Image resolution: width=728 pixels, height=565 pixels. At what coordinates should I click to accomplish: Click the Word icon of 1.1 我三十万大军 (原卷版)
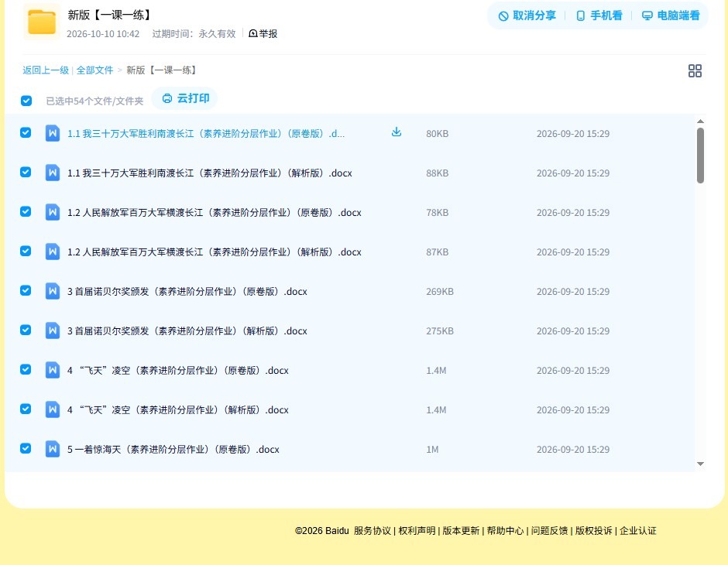(53, 134)
